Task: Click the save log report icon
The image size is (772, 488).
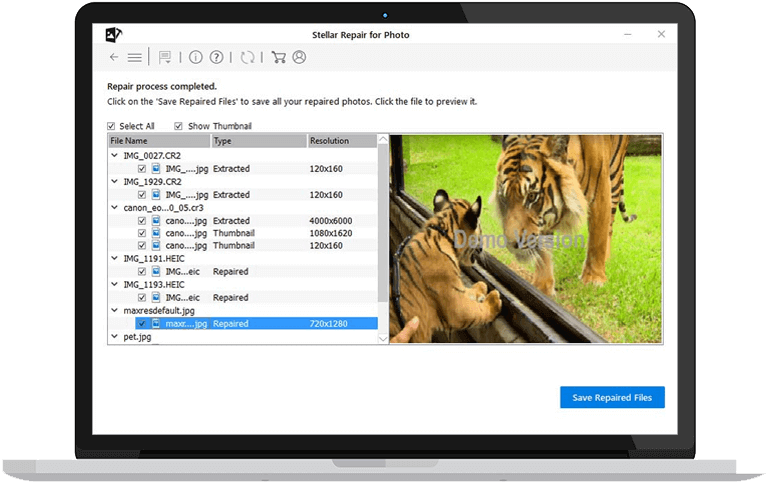Action: click(165, 58)
